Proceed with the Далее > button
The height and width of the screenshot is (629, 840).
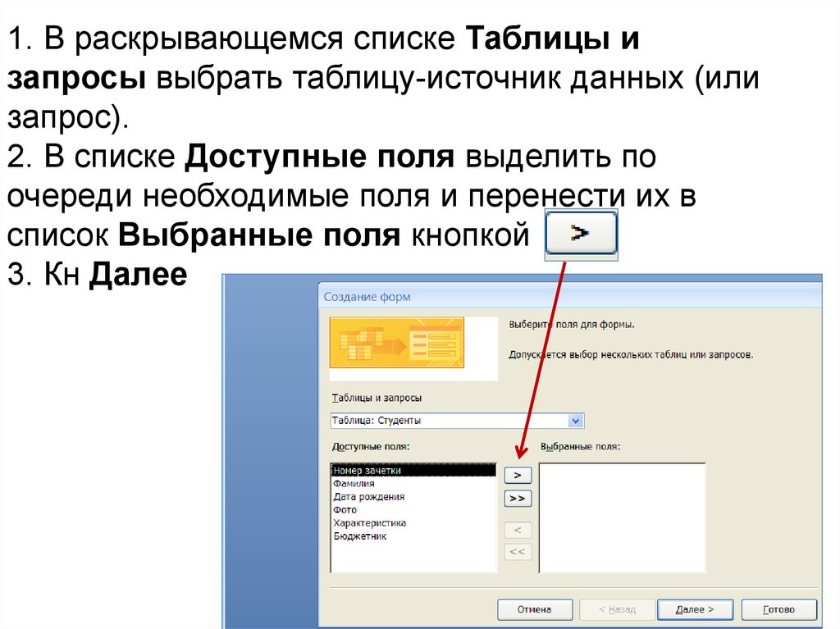click(x=695, y=609)
